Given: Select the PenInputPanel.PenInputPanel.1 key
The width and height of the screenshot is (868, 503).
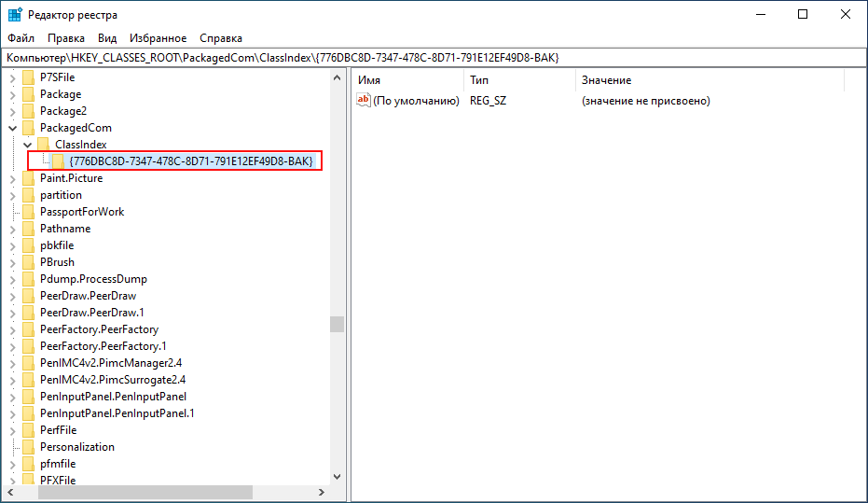Looking at the screenshot, I should (x=117, y=413).
